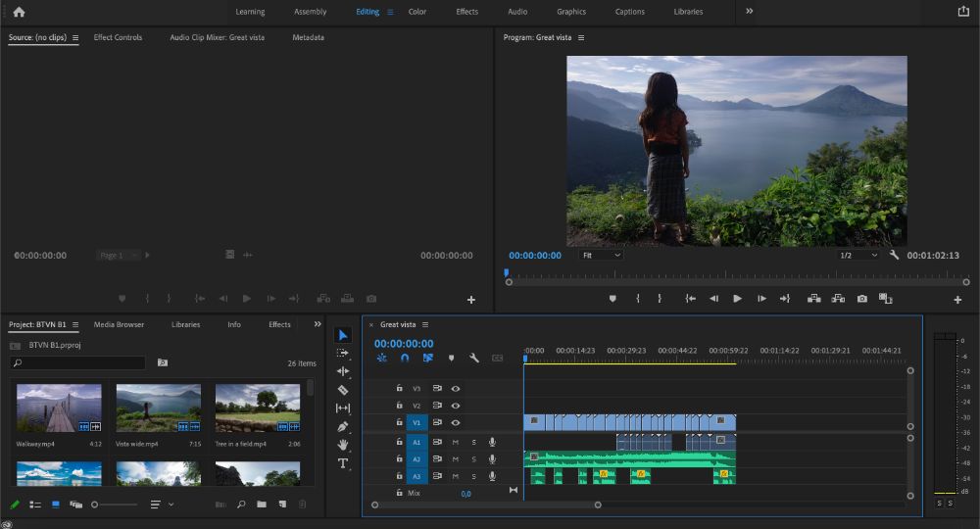Select the Razor tool
The width and height of the screenshot is (980, 529).
(342, 390)
